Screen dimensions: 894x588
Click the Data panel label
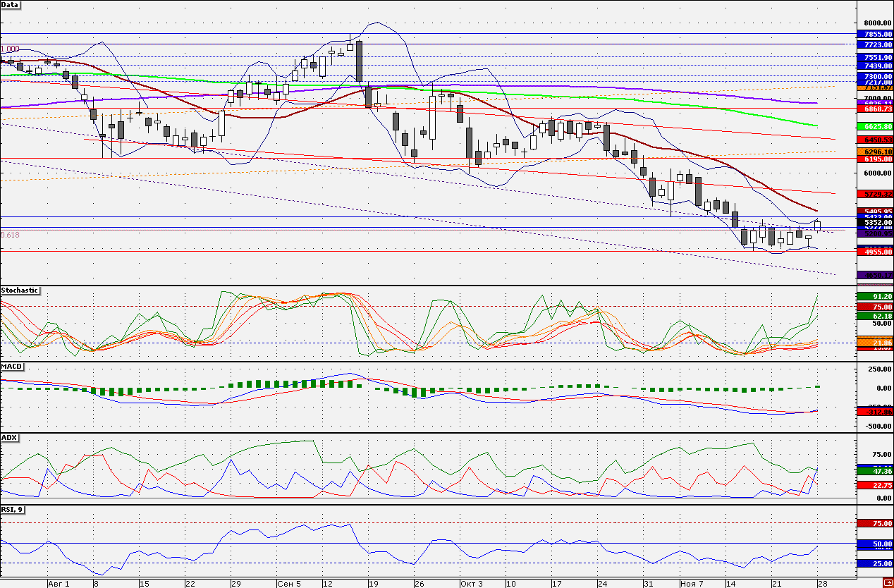tap(11, 5)
